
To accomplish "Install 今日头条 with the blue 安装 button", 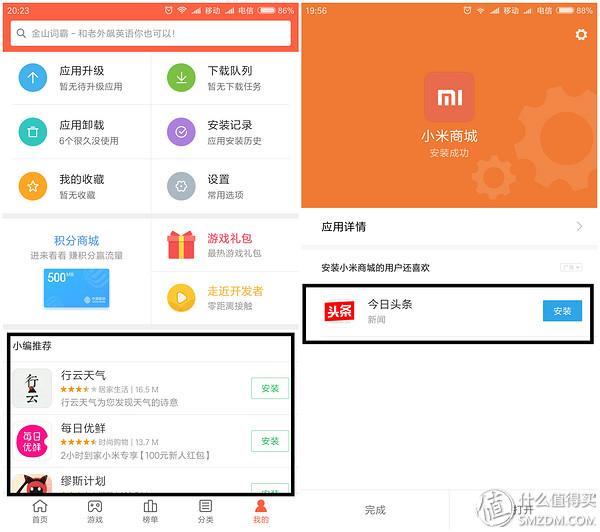I will coord(562,311).
